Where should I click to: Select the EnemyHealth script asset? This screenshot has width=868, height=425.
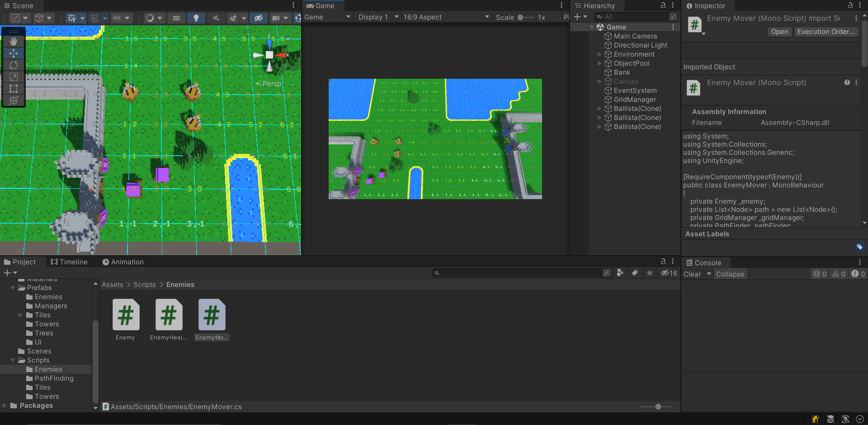tap(169, 320)
